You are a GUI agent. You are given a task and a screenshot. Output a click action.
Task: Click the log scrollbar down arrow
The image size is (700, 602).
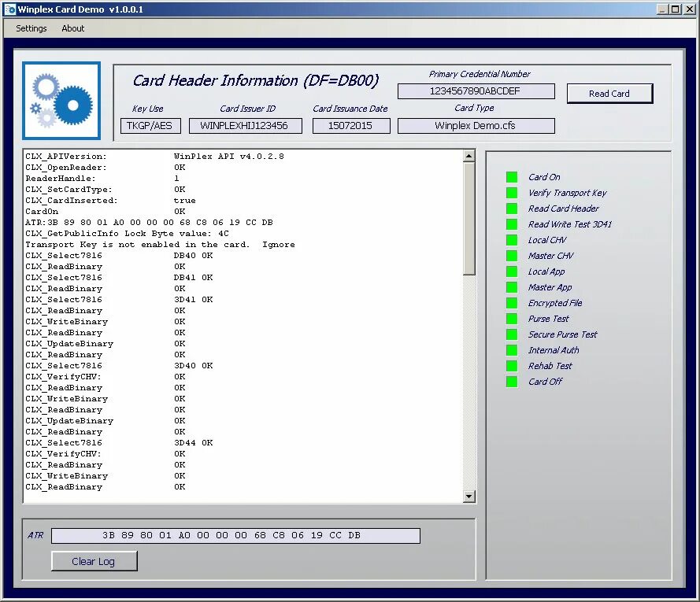point(469,497)
